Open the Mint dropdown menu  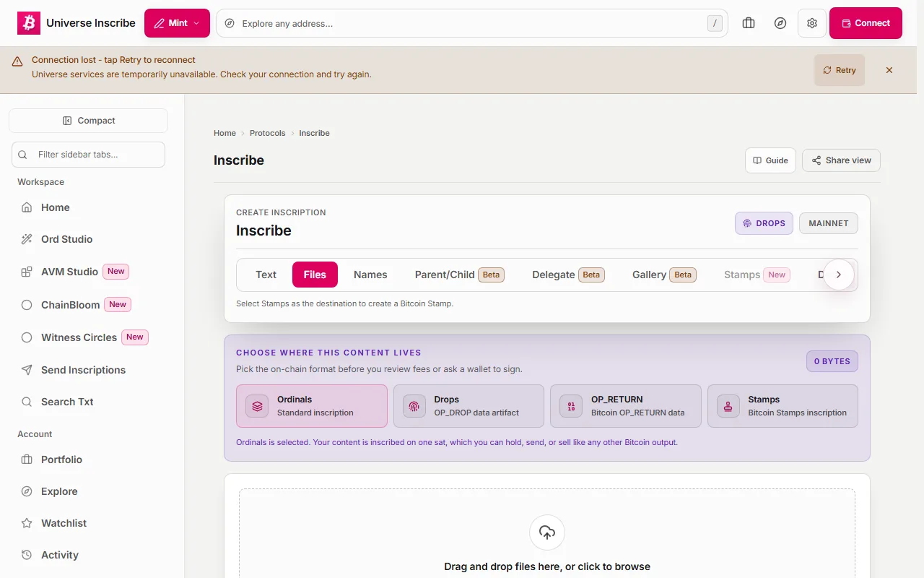point(177,23)
